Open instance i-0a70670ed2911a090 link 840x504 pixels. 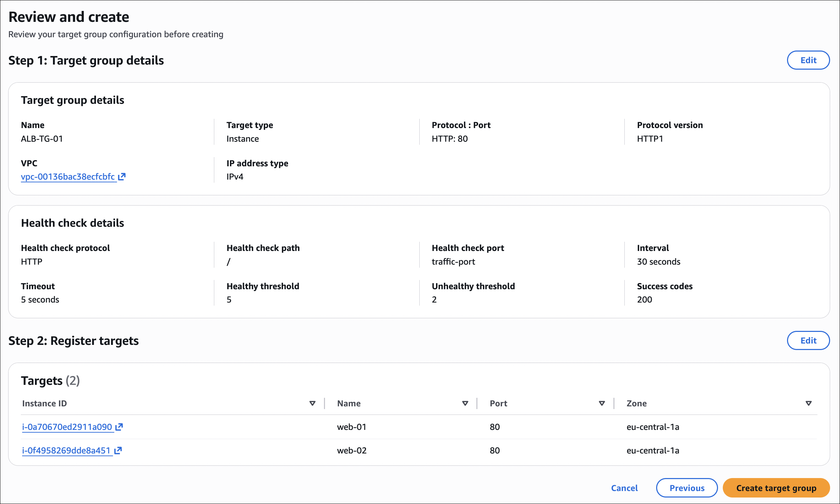point(67,427)
